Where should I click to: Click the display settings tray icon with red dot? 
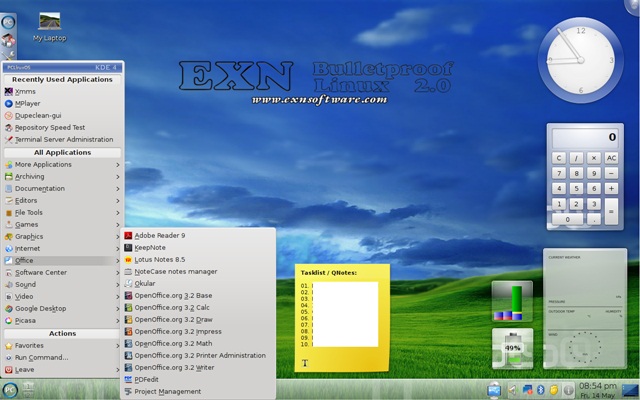pyautogui.click(x=527, y=390)
